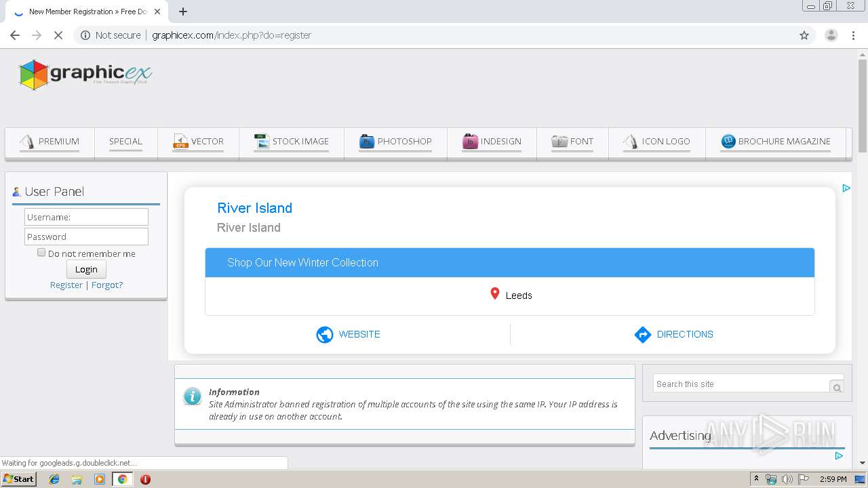Click the network tray icon
868x488 pixels.
770,479
